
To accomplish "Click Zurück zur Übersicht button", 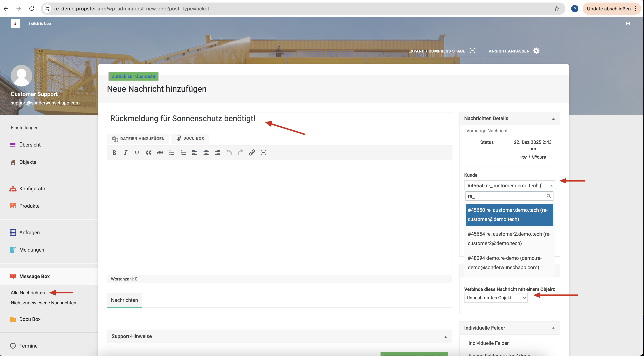I will pyautogui.click(x=133, y=76).
